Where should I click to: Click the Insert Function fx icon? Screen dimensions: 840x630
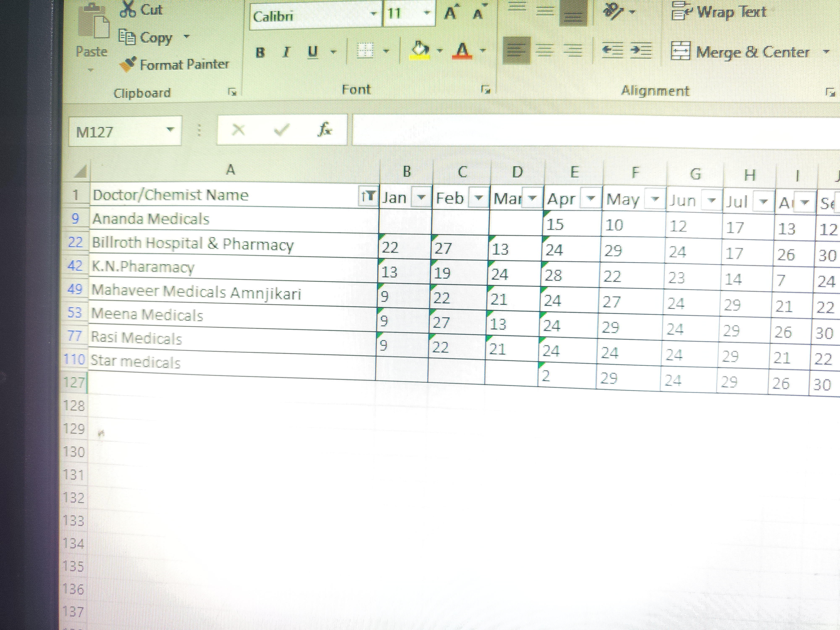[325, 130]
